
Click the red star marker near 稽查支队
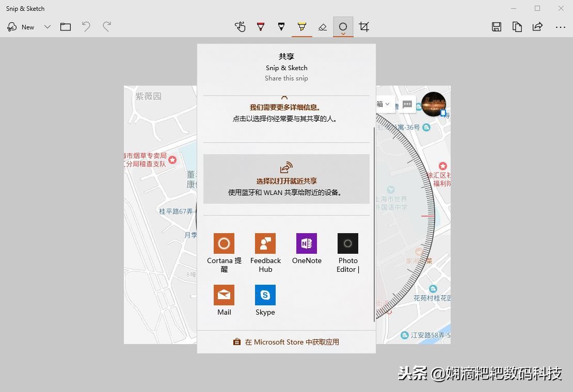pos(172,160)
